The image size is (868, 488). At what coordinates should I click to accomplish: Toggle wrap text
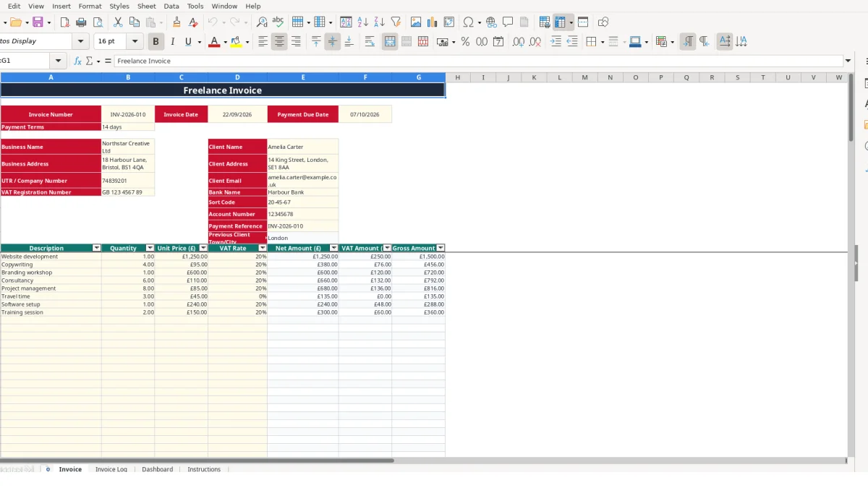(370, 42)
